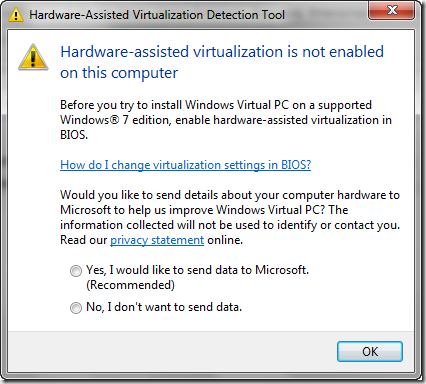Click the Hardware-Assisted Virtualization Detection Tool title text
Image resolution: width=426 pixels, height=384 pixels.
click(157, 15)
